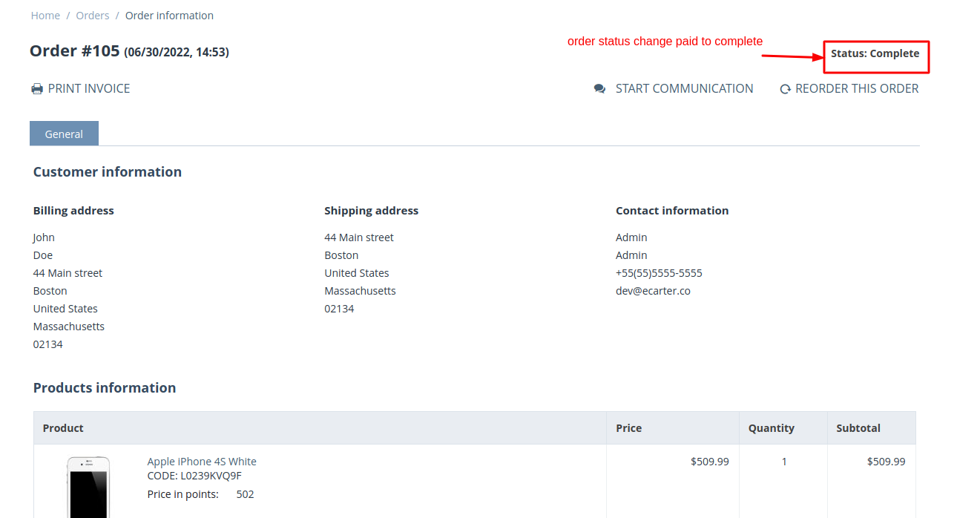Click the Subtotal column header

point(858,428)
